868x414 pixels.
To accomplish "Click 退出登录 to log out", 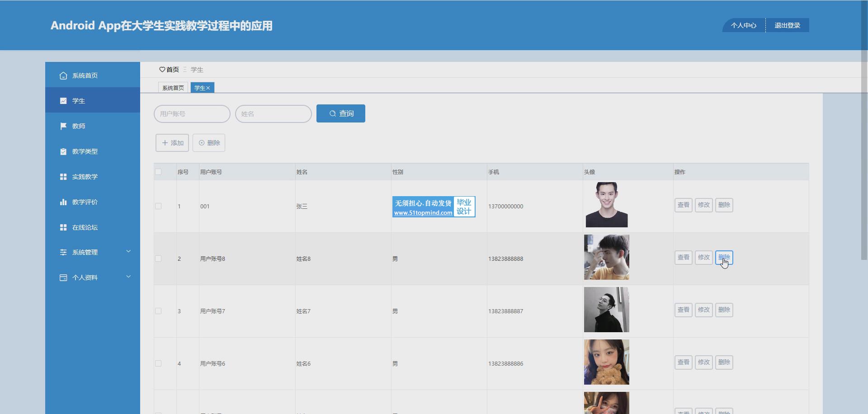I will pos(788,25).
